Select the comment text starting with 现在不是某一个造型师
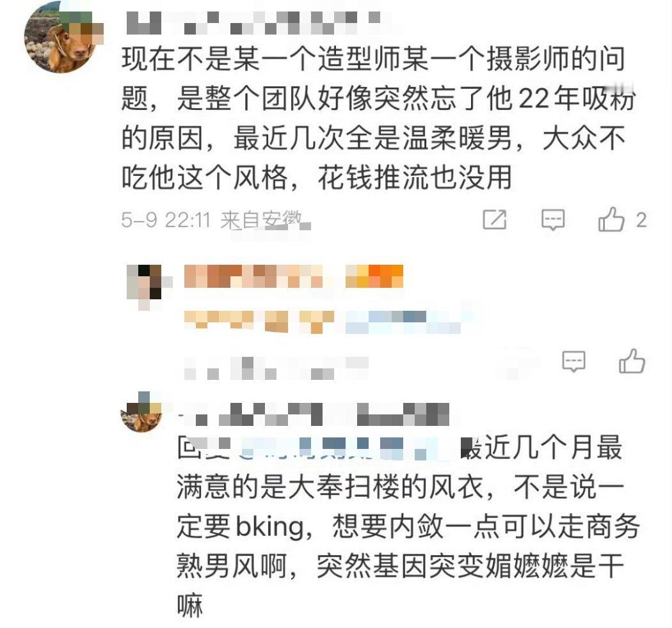The height and width of the screenshot is (628, 672). click(x=378, y=118)
